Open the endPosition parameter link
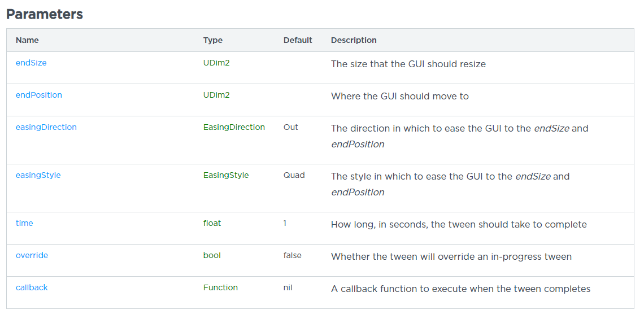The image size is (644, 314). 38,95
